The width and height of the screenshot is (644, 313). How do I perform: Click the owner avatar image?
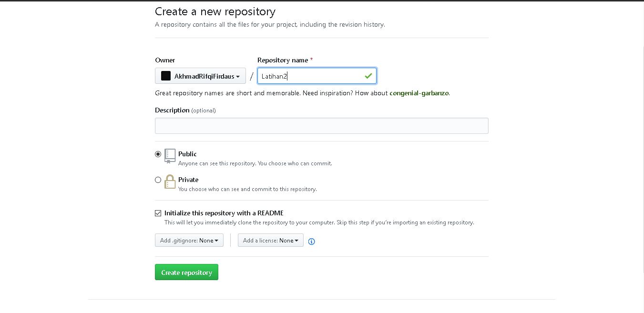[166, 76]
